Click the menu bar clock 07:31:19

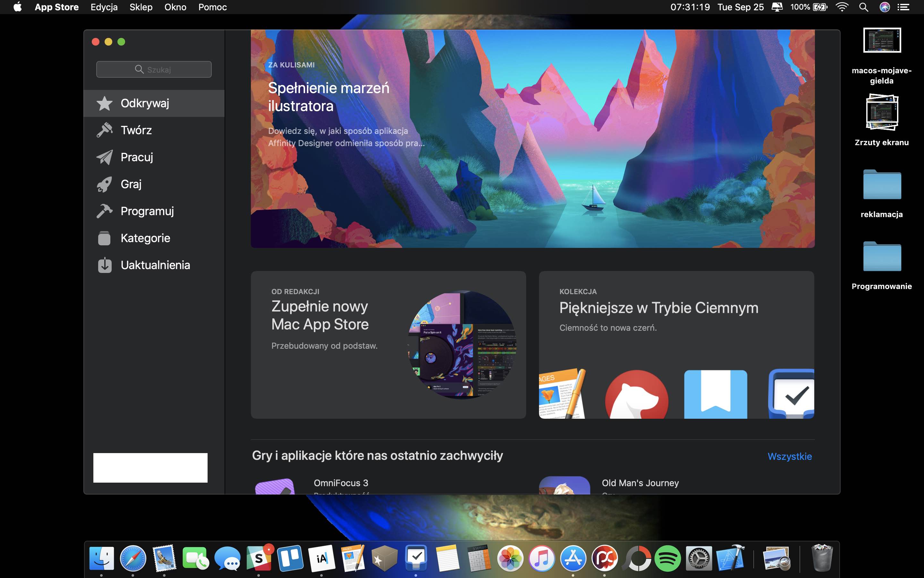tap(690, 7)
